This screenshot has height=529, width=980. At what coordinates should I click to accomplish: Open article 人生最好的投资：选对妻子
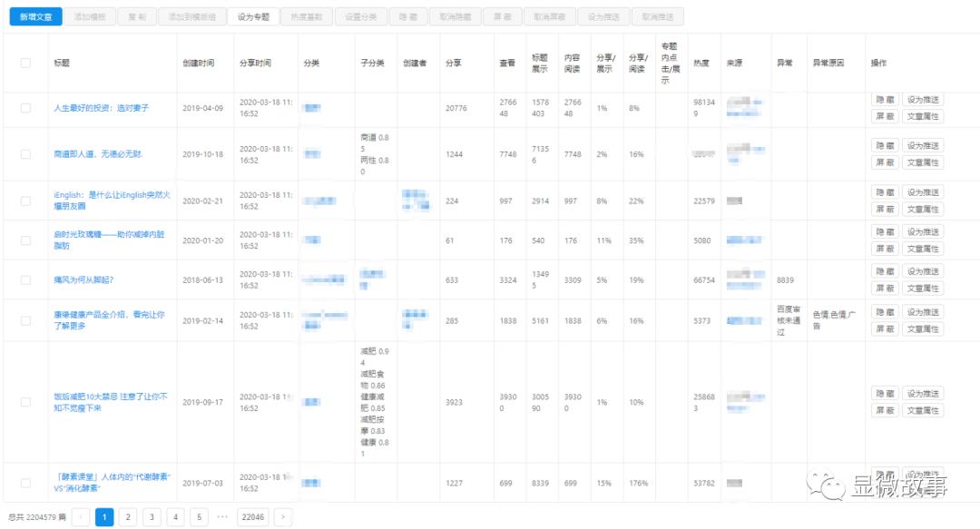click(102, 108)
